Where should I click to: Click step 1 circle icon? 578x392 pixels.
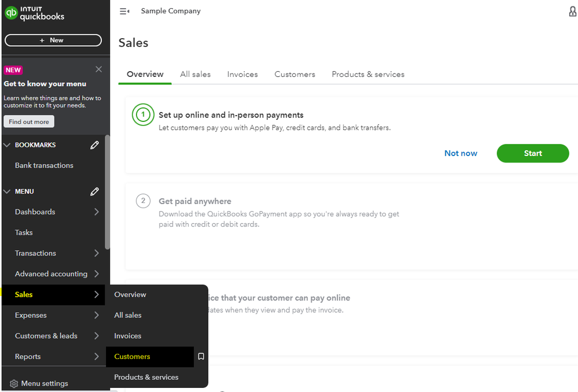tap(143, 114)
